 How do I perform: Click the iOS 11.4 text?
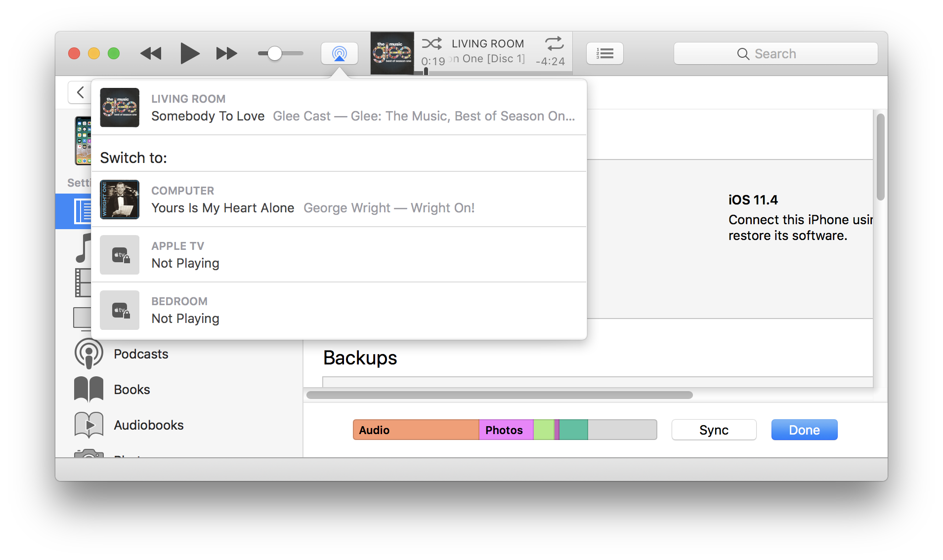click(x=753, y=200)
